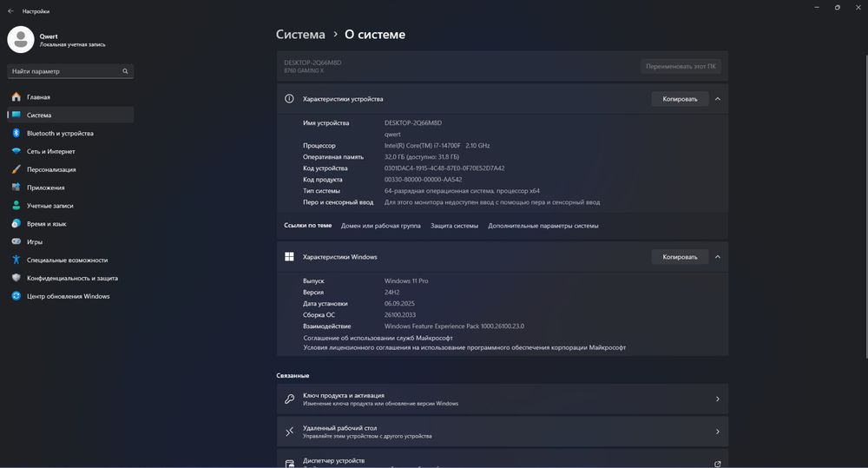Click the Сеть и Интернет wifi icon
868x468 pixels.
tap(16, 151)
